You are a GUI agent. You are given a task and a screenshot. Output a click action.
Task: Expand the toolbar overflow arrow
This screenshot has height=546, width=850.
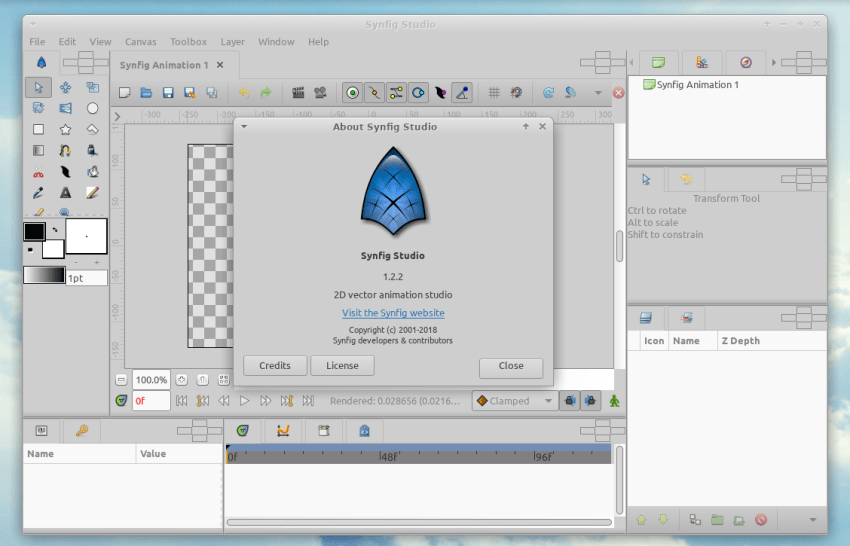click(x=598, y=93)
